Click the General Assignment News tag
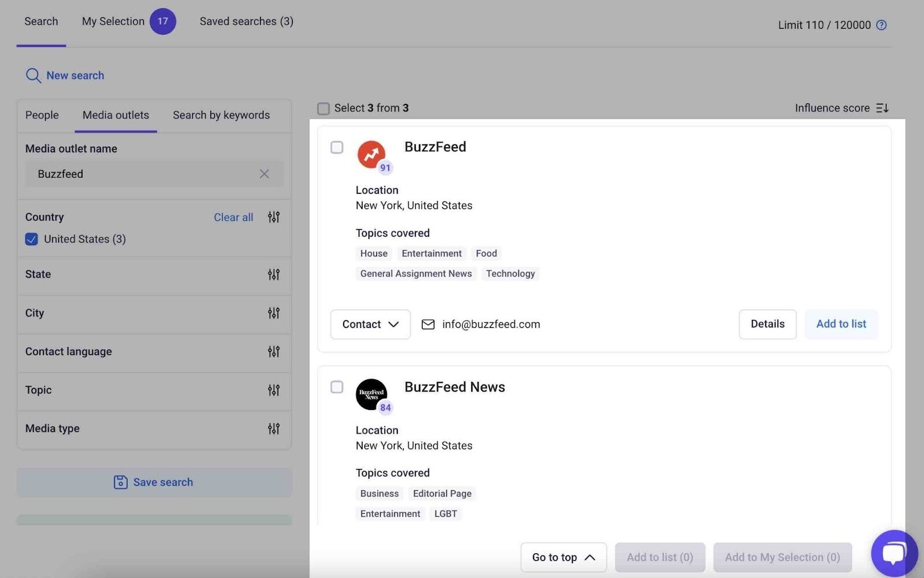 pyautogui.click(x=416, y=274)
